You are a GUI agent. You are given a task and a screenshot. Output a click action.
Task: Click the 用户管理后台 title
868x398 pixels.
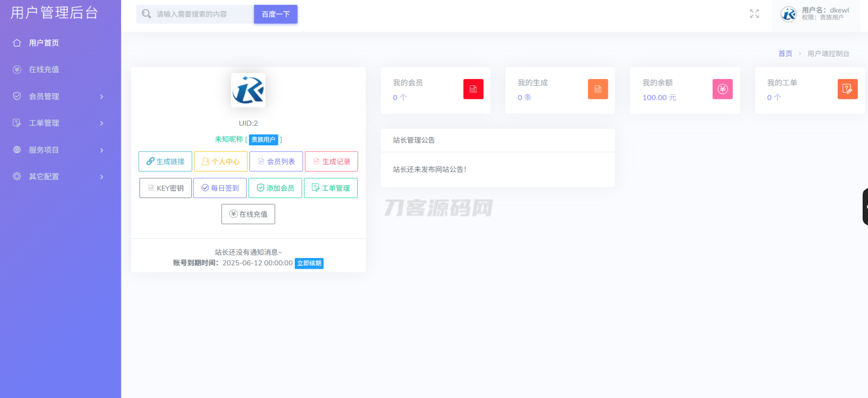(54, 13)
